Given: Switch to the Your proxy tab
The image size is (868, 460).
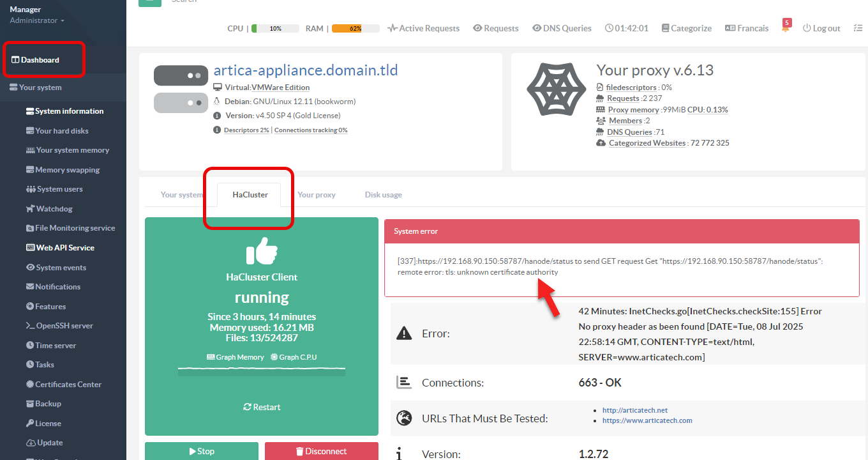Looking at the screenshot, I should coord(316,194).
